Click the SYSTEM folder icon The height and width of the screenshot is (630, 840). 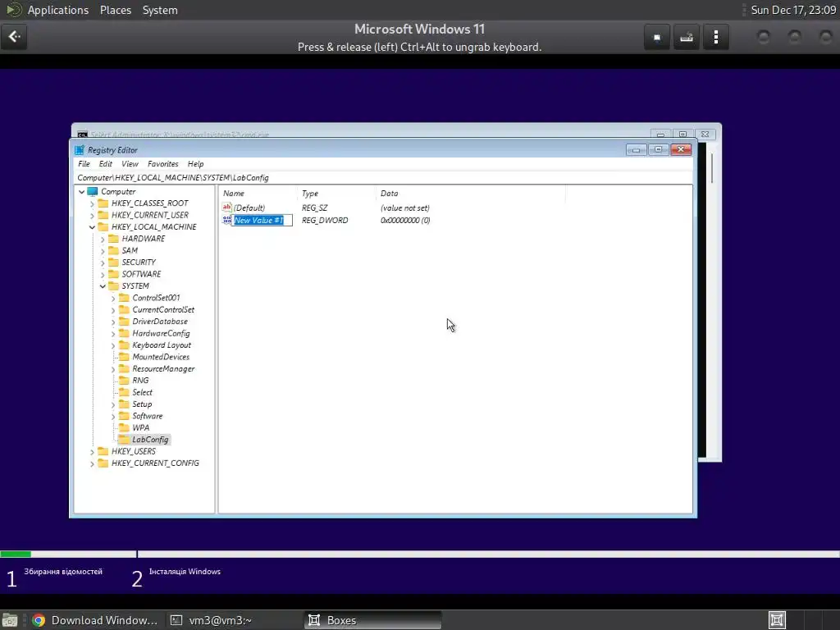[x=113, y=285]
